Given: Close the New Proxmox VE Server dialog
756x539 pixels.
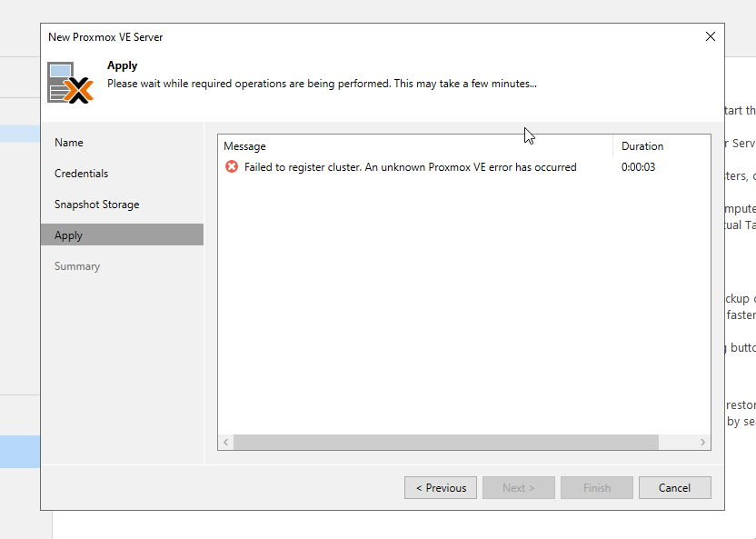Looking at the screenshot, I should [711, 36].
